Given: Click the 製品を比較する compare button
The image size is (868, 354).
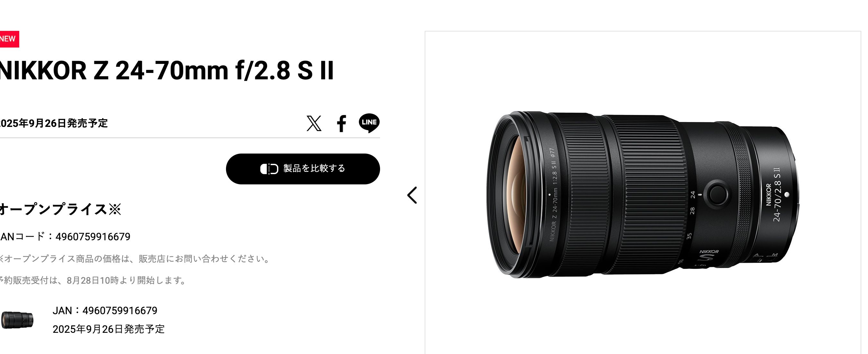Looking at the screenshot, I should (303, 169).
